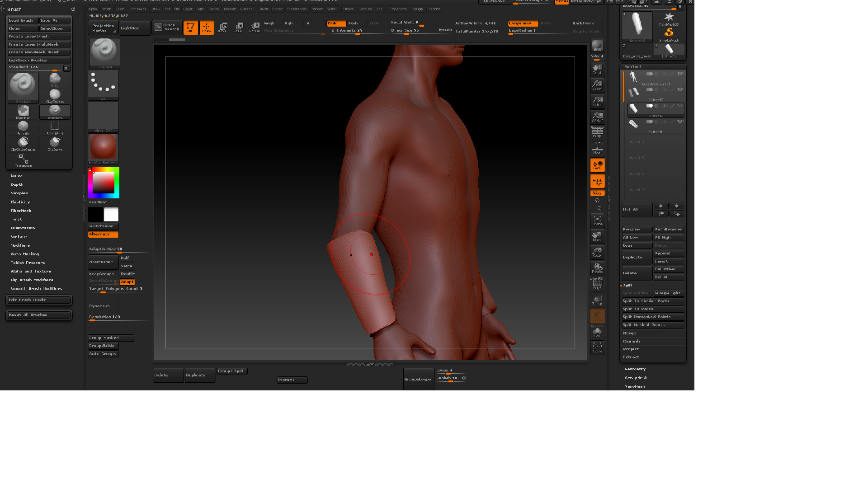Pick the Dots stroke type thumbnail

pyautogui.click(x=104, y=84)
